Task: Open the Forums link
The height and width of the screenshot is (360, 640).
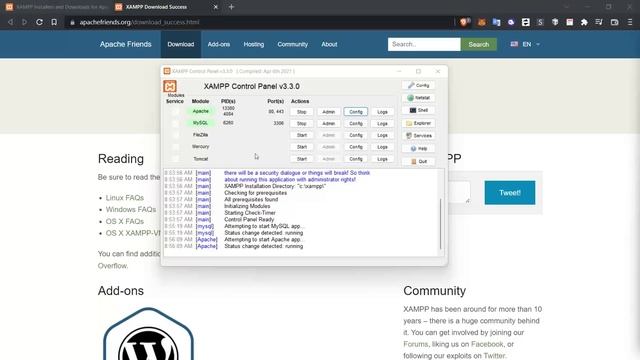Action: pyautogui.click(x=416, y=344)
